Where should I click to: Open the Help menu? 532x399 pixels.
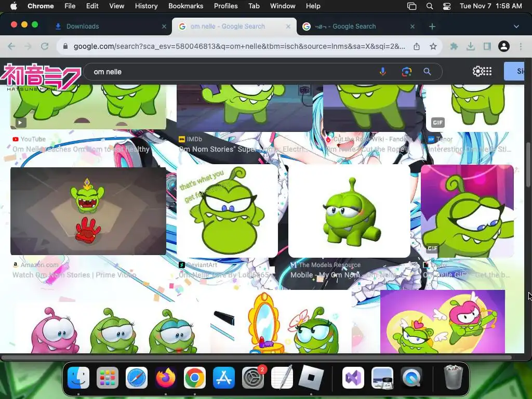313,6
